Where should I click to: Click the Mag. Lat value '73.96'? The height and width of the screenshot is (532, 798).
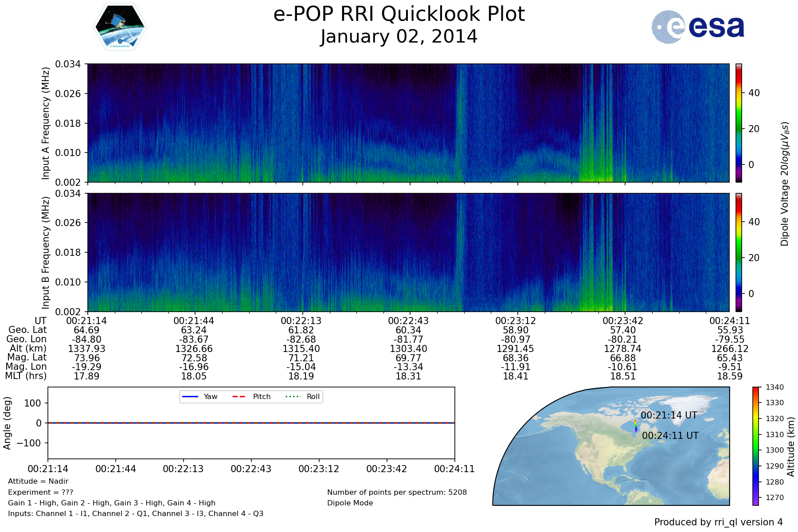pos(86,358)
